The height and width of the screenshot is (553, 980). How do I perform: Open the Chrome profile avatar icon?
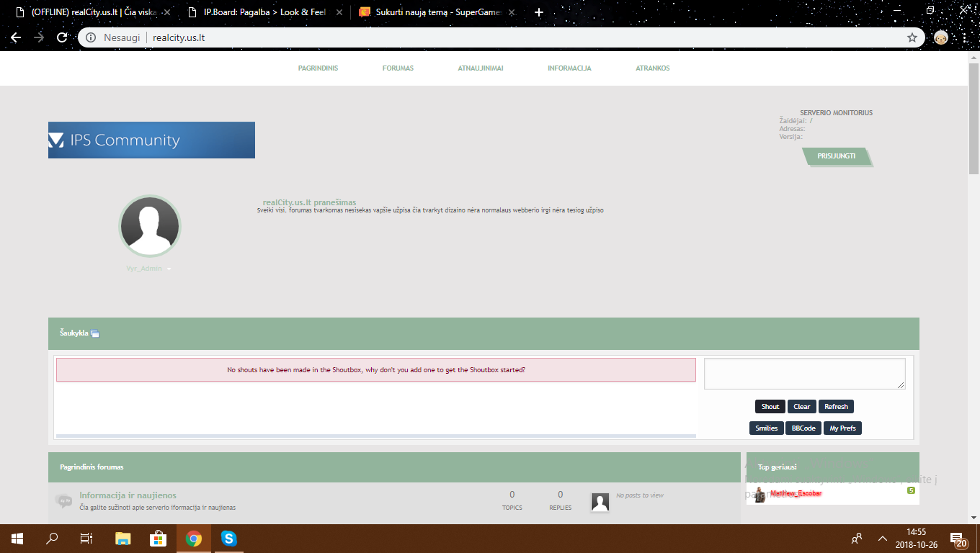pos(941,37)
